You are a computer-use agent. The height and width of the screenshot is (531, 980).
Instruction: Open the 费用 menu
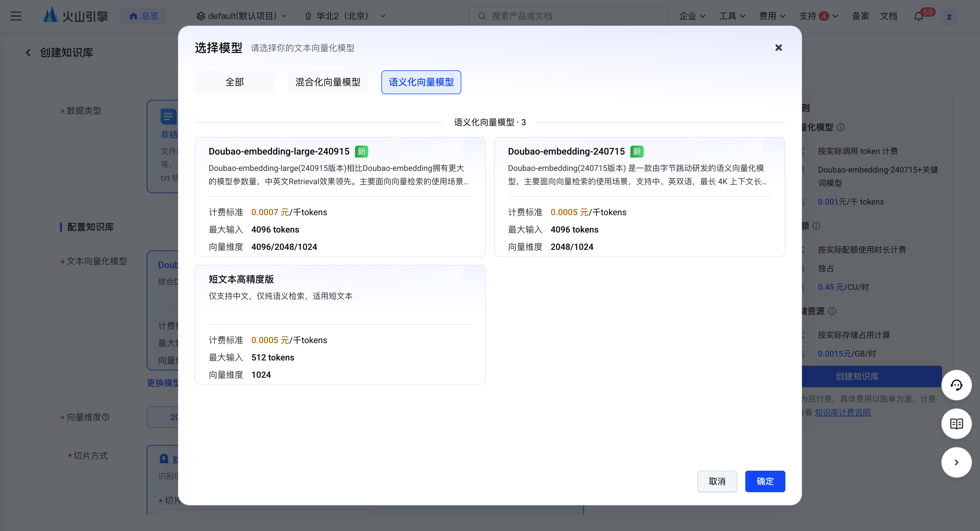pyautogui.click(x=772, y=16)
